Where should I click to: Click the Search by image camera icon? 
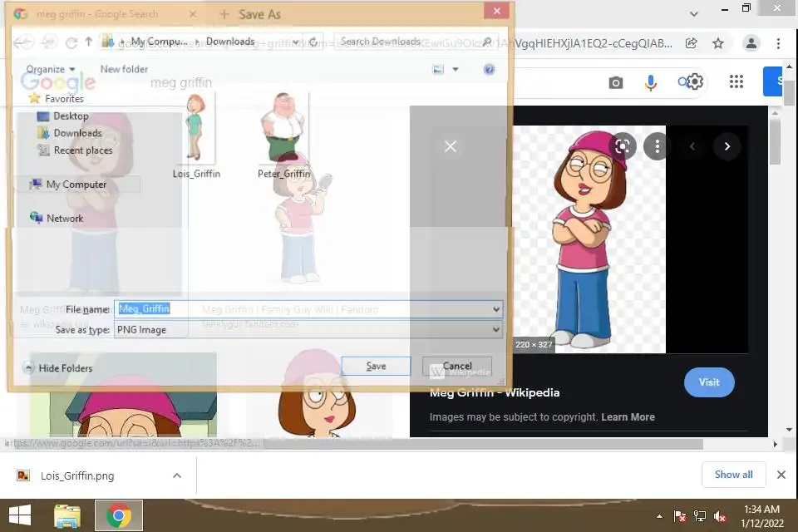click(616, 82)
